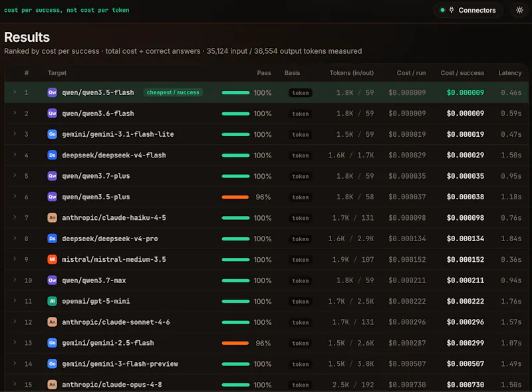Click the Go icon for gemini-3-flash-preview
The height and width of the screenshot is (392, 532).
pos(53,364)
